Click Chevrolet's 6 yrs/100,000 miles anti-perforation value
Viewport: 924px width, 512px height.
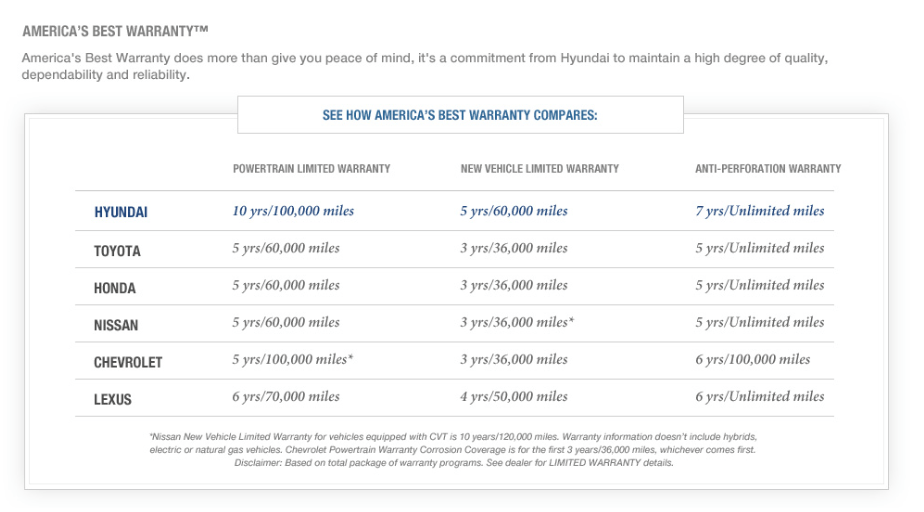pos(753,359)
